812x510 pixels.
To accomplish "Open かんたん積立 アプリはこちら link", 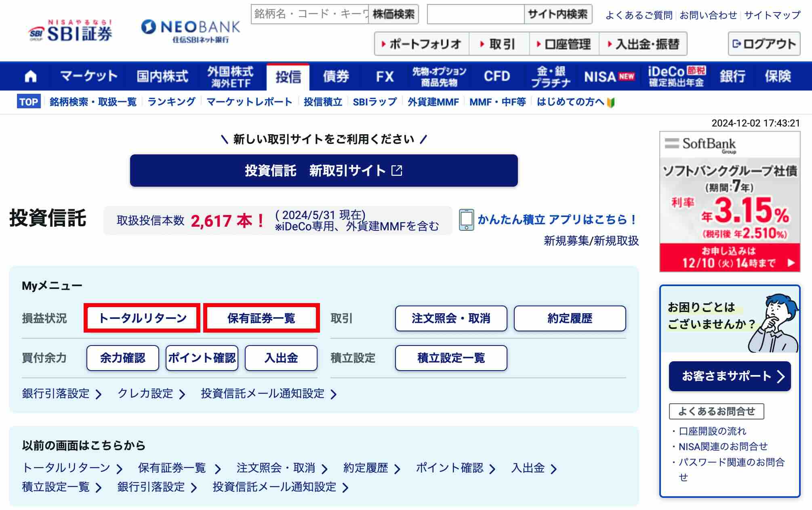I will pyautogui.click(x=557, y=219).
